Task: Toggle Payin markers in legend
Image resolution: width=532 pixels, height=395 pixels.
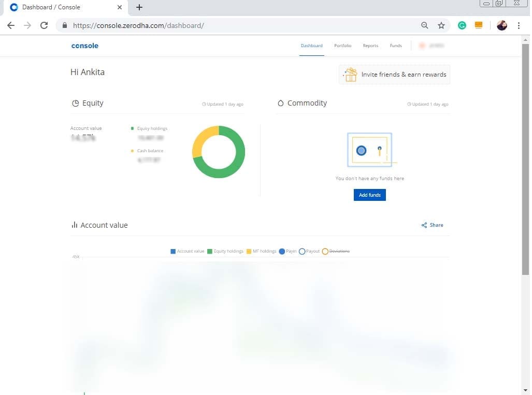Action: pos(287,251)
